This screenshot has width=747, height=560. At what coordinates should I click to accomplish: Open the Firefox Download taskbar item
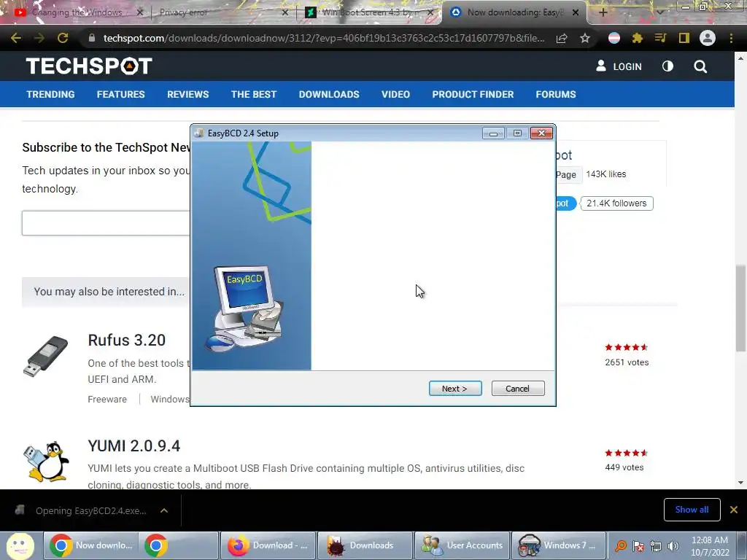coord(268,545)
